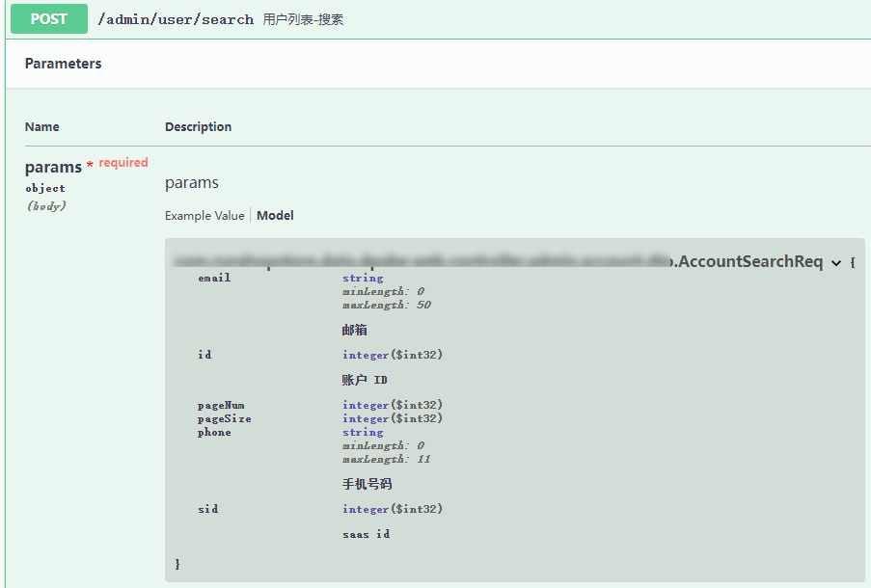The image size is (871, 588).
Task: Click the 用户列表-搜索 operation summary
Action: coord(303,19)
